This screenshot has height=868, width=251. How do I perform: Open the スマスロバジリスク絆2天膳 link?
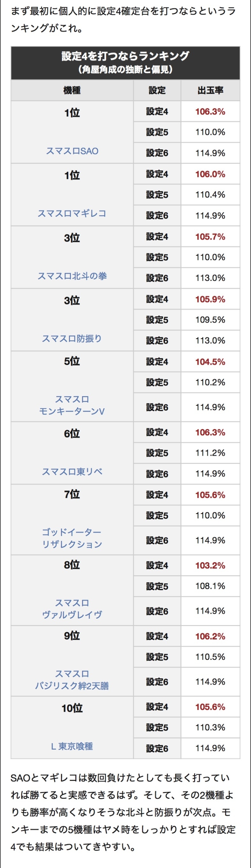(72, 679)
